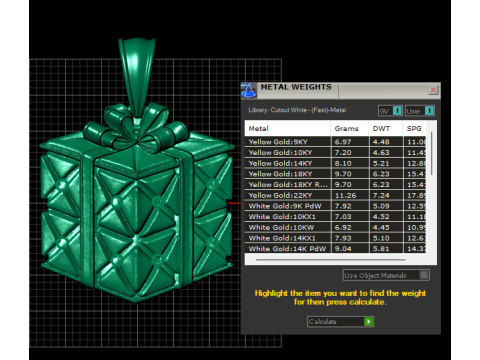The height and width of the screenshot is (360, 480).
Task: Select the White Gold:14K PdW row
Action: pos(335,248)
